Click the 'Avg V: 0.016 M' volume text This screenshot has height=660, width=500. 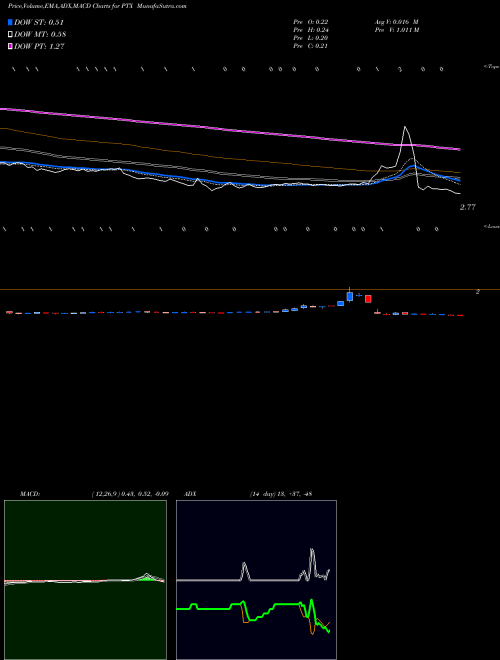click(x=397, y=22)
